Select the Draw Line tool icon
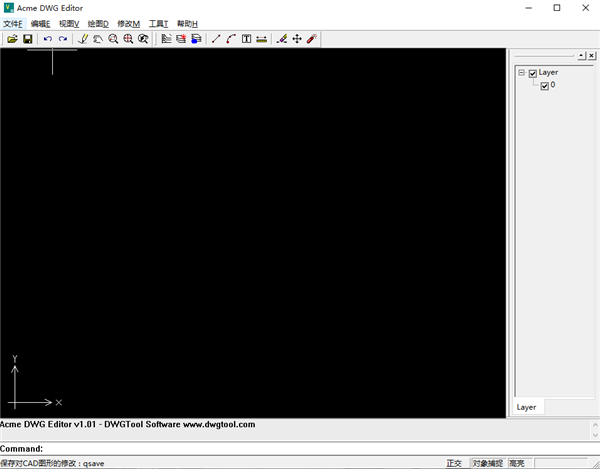This screenshot has width=600, height=469. pyautogui.click(x=216, y=39)
